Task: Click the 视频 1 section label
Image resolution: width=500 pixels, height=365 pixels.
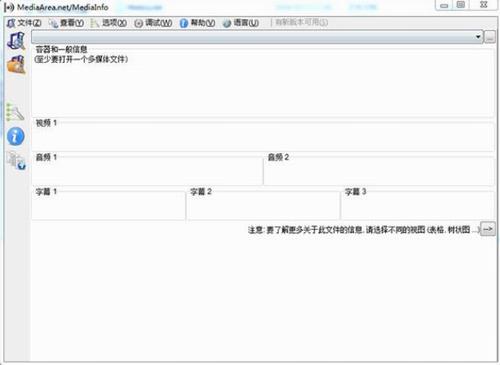Action: 46,123
